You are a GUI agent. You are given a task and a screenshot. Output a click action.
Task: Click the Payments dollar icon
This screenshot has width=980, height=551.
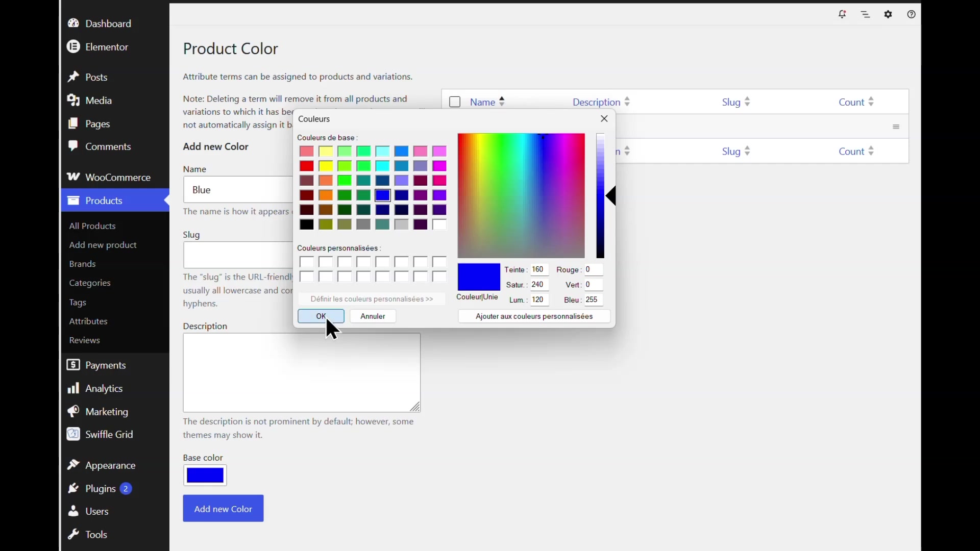click(73, 365)
